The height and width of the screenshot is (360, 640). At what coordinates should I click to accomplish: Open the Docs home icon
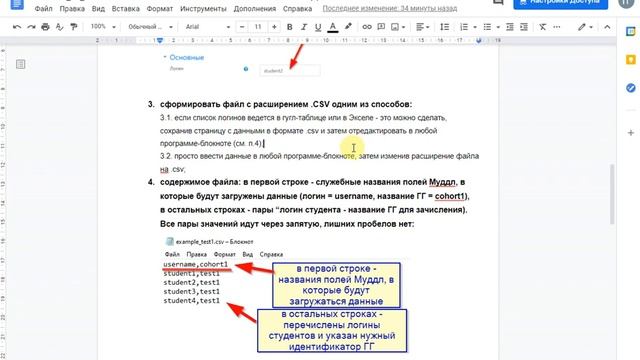(x=17, y=4)
